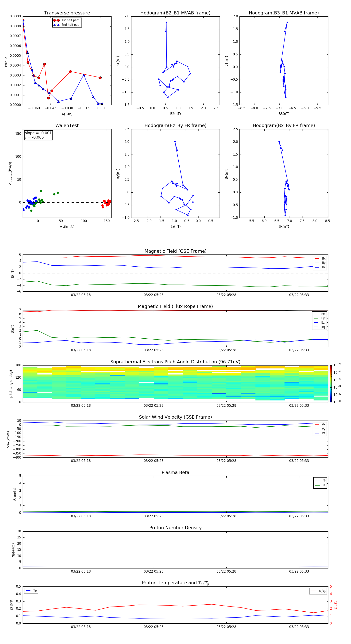Click the Suprathermal Electrons Pitch Angle Distribution title
The width and height of the screenshot is (351, 644).
pos(175,362)
